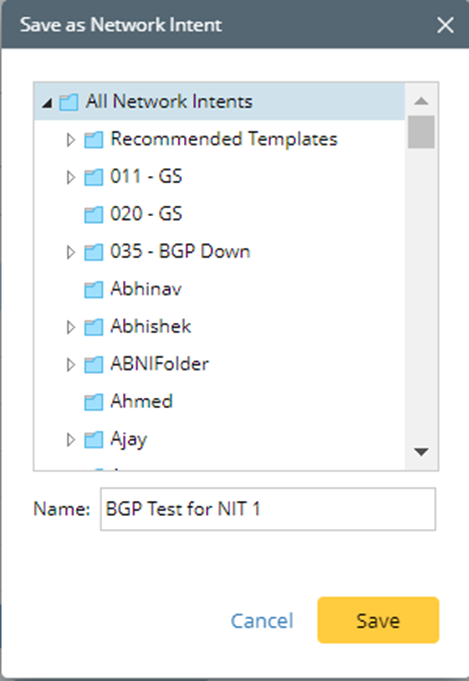469x681 pixels.
Task: Collapse the All Network Intents root node
Action: click(47, 103)
